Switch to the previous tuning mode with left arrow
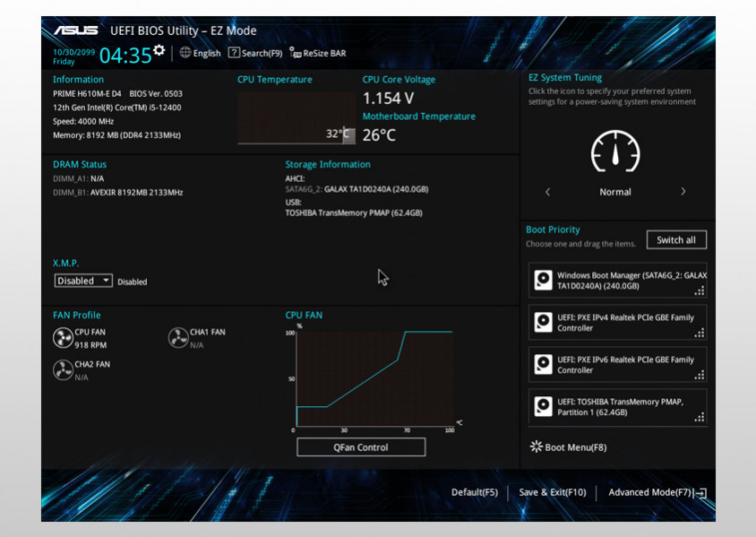The height and width of the screenshot is (537, 756). [548, 192]
